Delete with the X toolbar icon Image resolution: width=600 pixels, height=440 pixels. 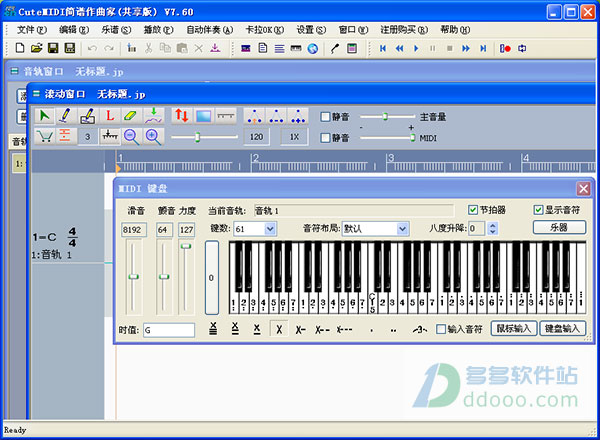tap(199, 48)
